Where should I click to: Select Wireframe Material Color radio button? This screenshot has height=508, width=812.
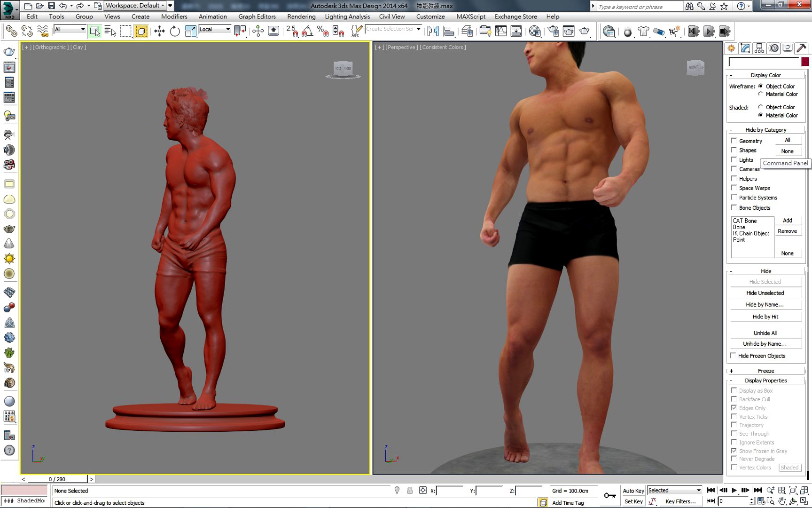click(x=760, y=94)
